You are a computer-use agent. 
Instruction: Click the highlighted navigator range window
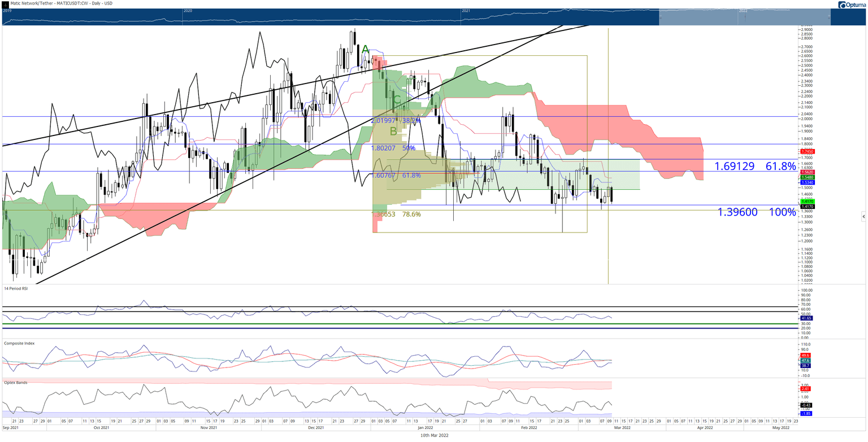click(745, 17)
